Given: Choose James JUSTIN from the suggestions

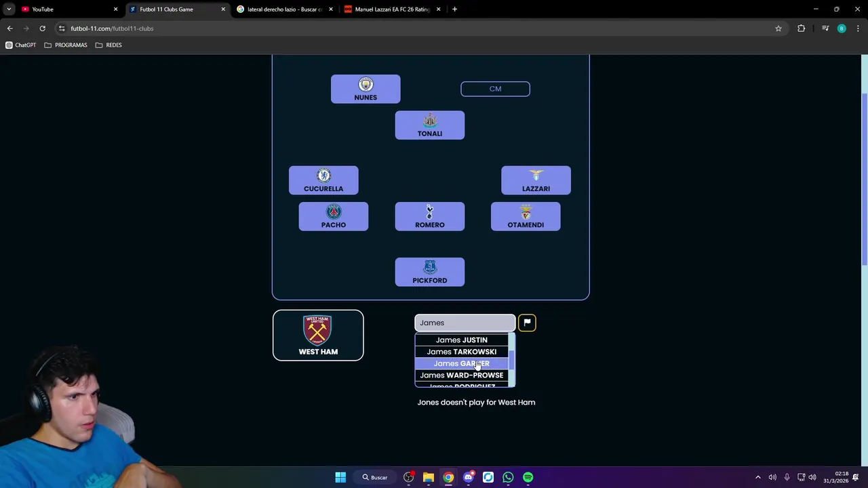Looking at the screenshot, I should pyautogui.click(x=462, y=340).
